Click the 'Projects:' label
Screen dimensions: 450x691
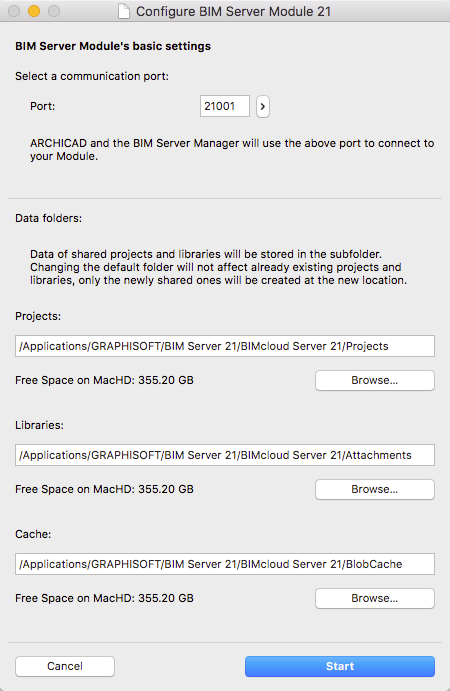(38, 316)
